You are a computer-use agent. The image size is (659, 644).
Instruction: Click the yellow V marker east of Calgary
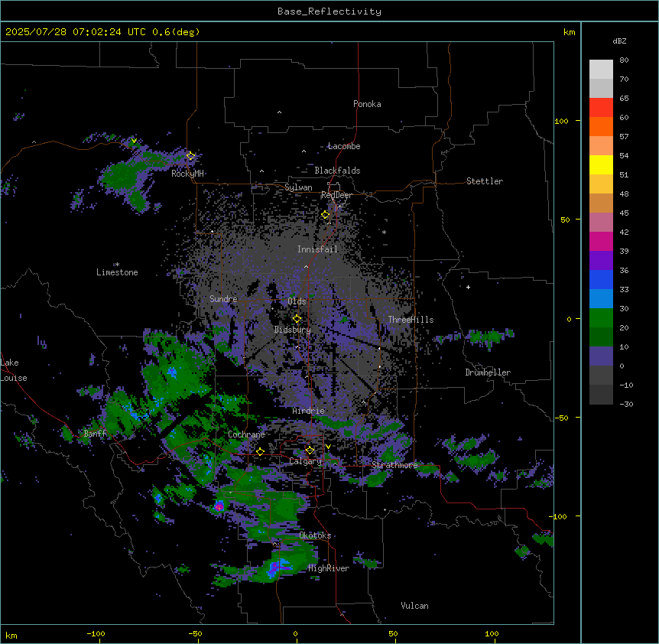(328, 447)
